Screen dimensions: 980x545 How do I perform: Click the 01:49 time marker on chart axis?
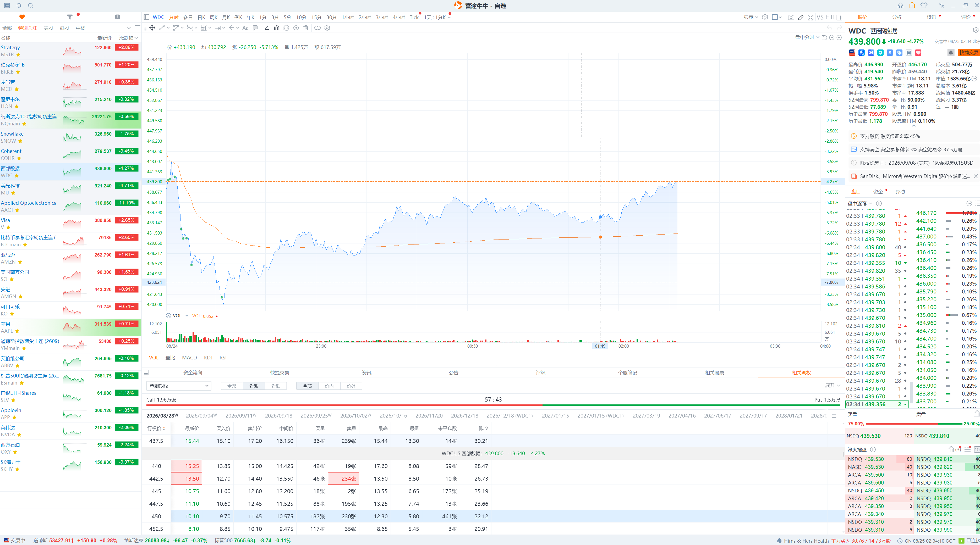point(600,346)
